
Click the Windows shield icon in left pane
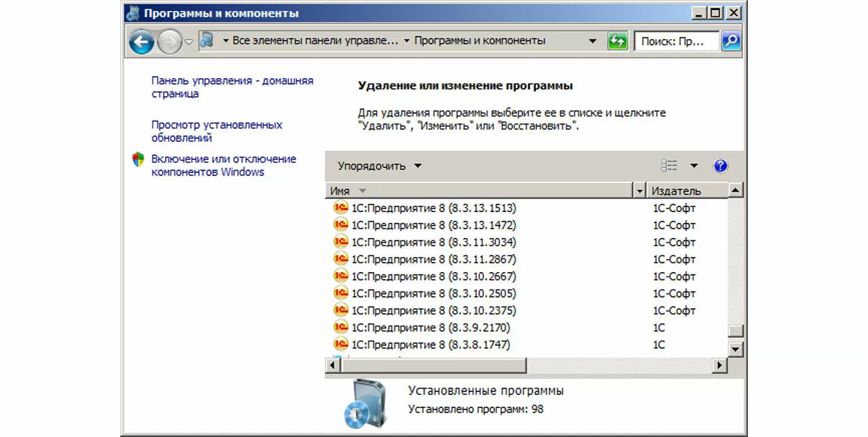pyautogui.click(x=138, y=160)
